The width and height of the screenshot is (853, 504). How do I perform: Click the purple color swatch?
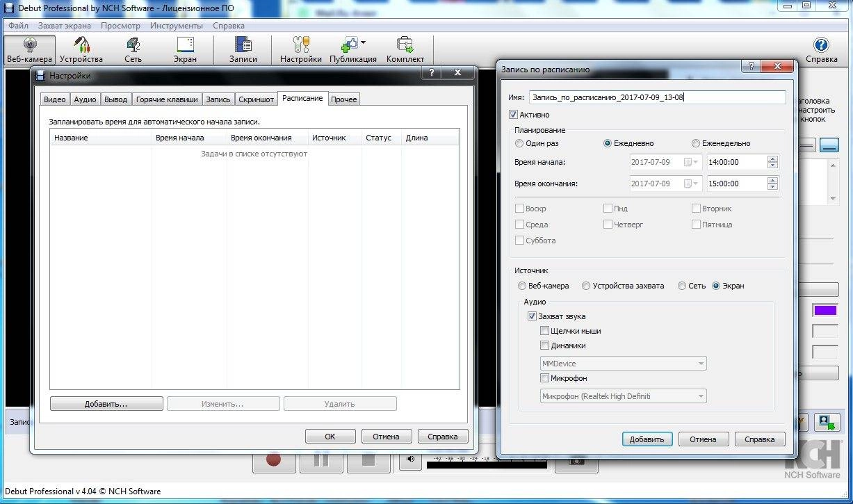point(825,310)
